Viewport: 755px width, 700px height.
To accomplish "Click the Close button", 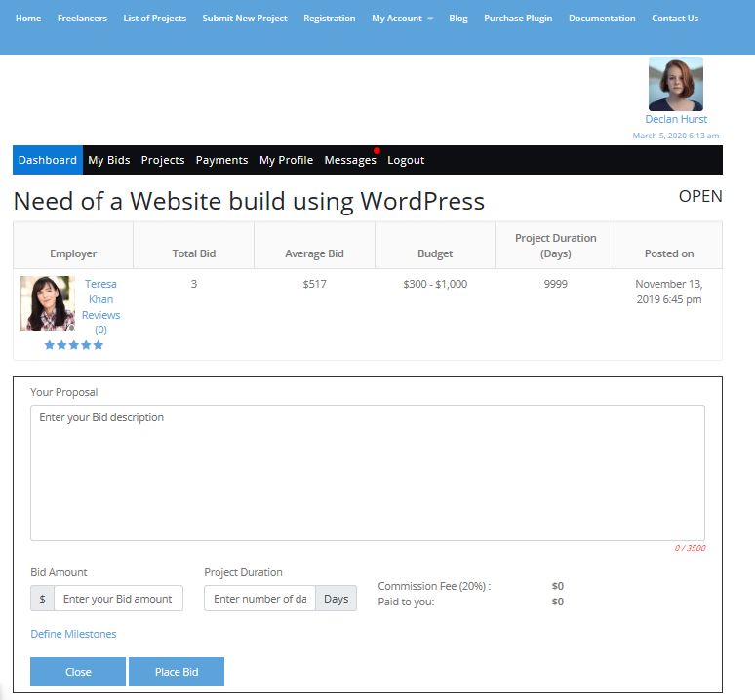I will tap(78, 672).
